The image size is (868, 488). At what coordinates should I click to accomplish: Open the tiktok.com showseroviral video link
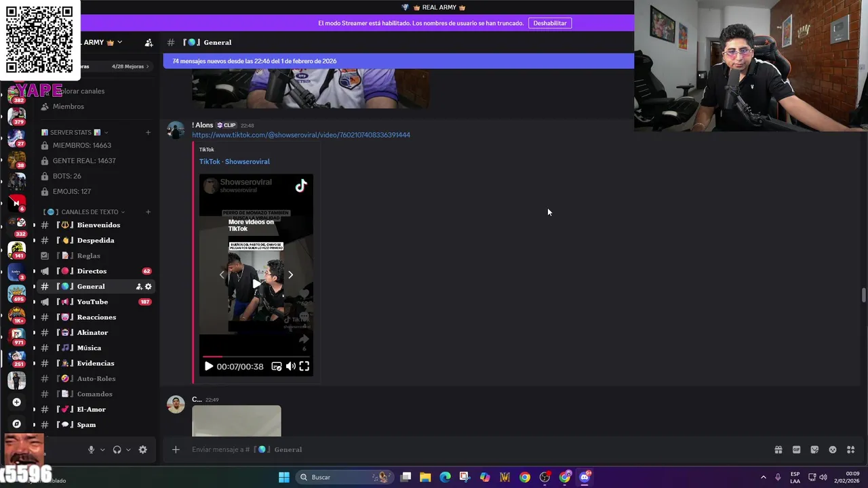[x=301, y=135]
